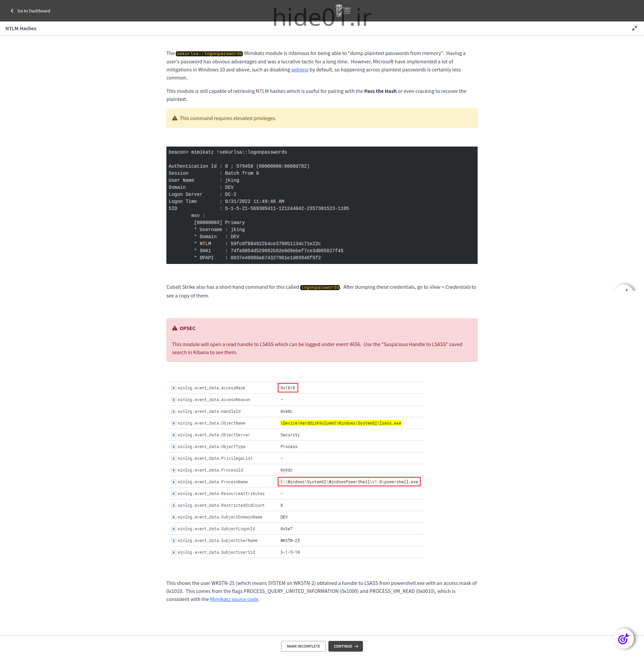The height and width of the screenshot is (657, 644).
Task: Click the DEV subject domain name value
Action: pyautogui.click(x=284, y=517)
